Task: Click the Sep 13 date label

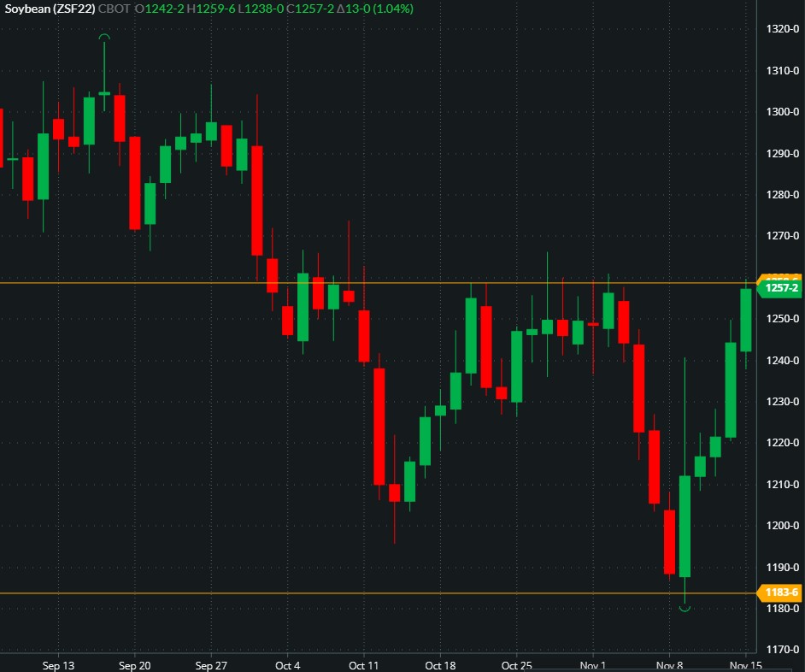Action: pyautogui.click(x=58, y=665)
